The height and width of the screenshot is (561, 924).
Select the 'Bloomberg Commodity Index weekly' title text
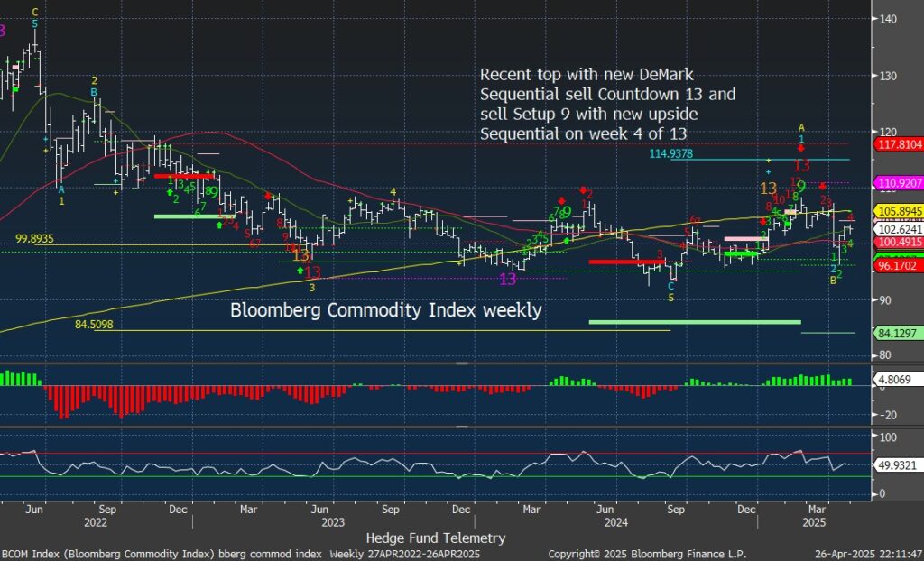[386, 310]
